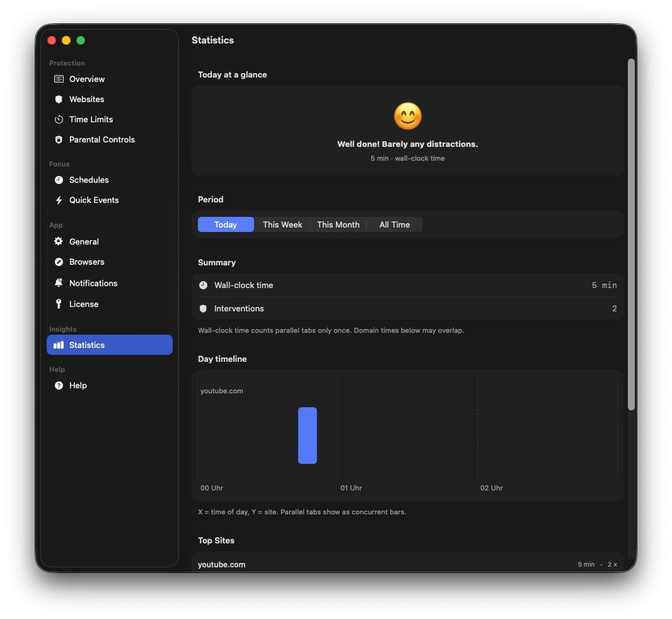Click the License key icon
672x619 pixels.
tap(59, 303)
